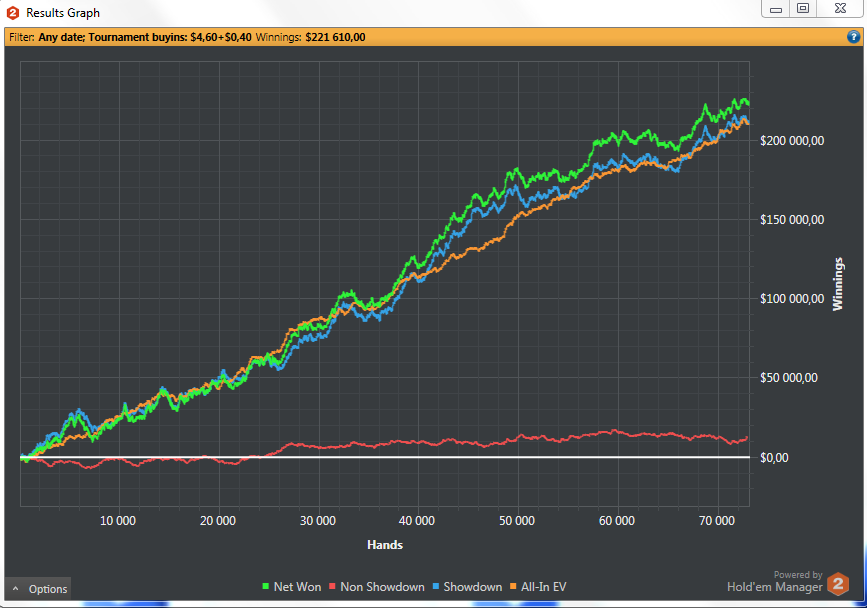This screenshot has width=867, height=608.
Task: Maximize the Results Graph window
Action: 803,8
